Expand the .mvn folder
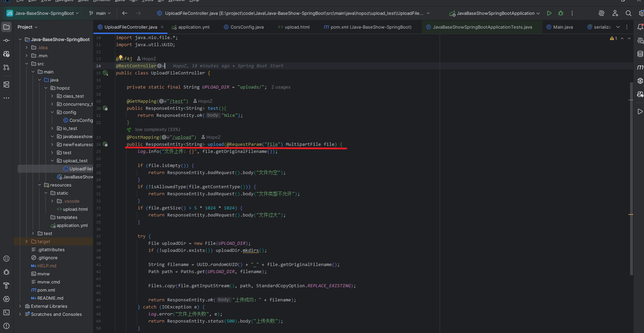This screenshot has width=644, height=333. (27, 56)
